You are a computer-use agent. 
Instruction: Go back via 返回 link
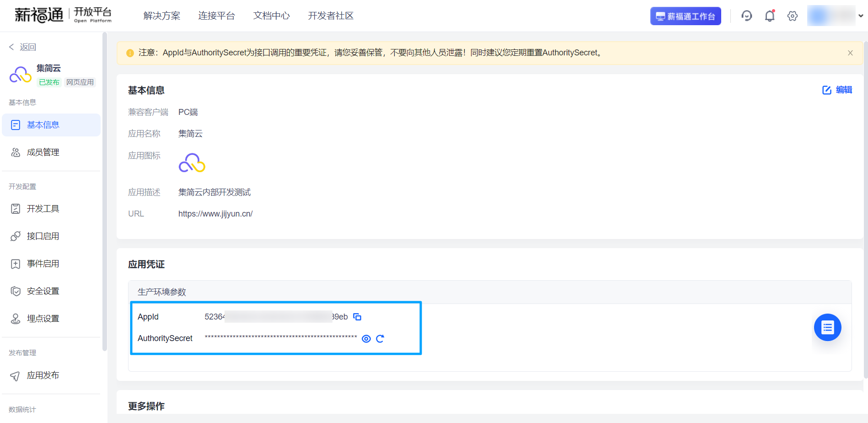[22, 47]
